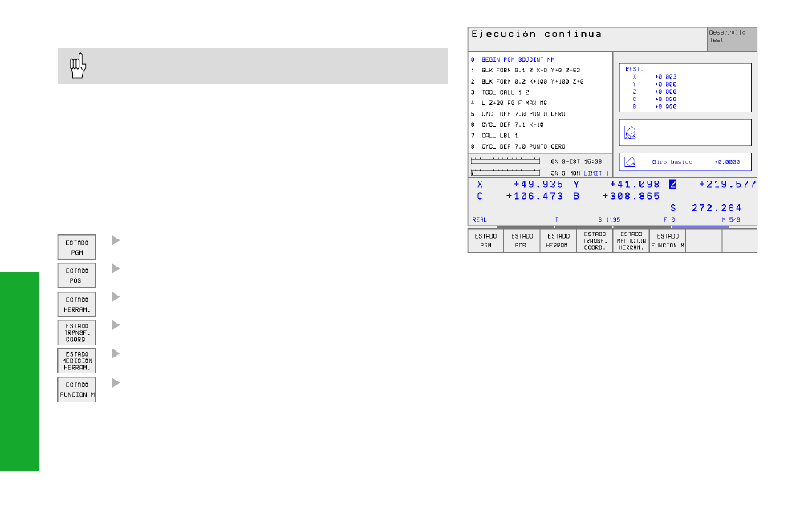Click the Giro básico value +0.0000
Image resolution: width=812 pixels, height=526 pixels.
tap(727, 161)
